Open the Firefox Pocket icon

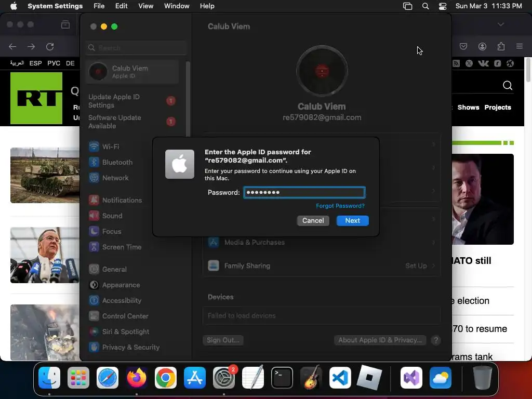click(x=463, y=46)
